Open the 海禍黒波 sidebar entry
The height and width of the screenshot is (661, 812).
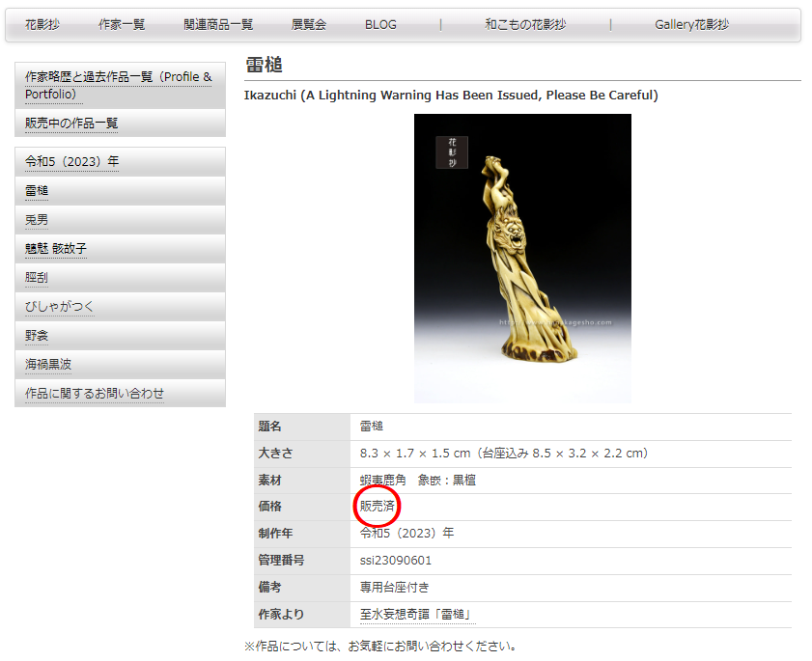click(x=48, y=365)
